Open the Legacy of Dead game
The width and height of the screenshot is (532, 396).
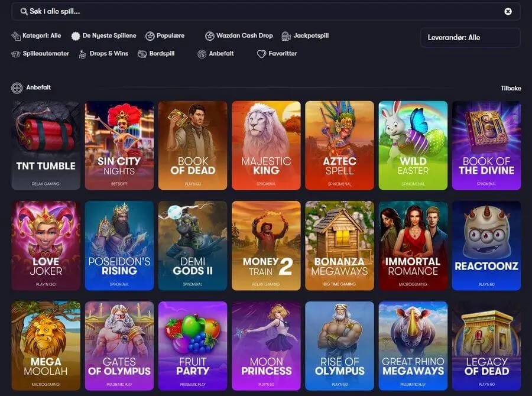click(x=486, y=346)
